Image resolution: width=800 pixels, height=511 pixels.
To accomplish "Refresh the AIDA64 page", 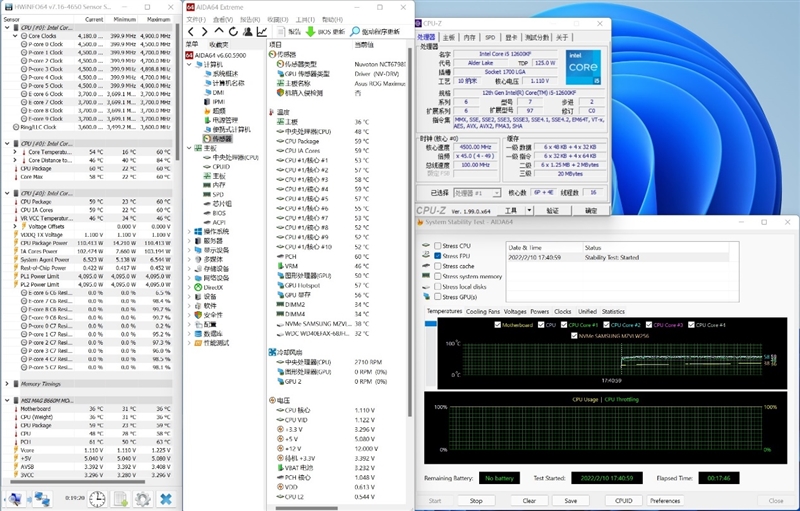I will [233, 32].
